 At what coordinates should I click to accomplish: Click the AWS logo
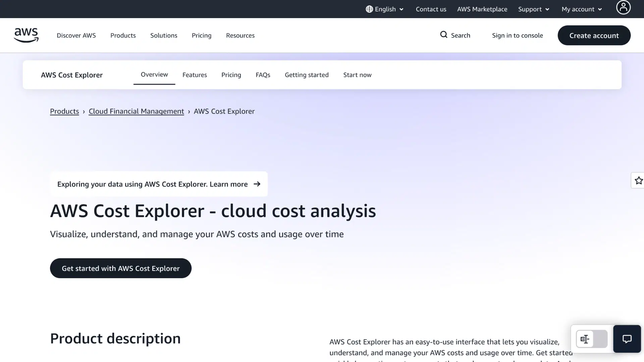click(x=26, y=35)
